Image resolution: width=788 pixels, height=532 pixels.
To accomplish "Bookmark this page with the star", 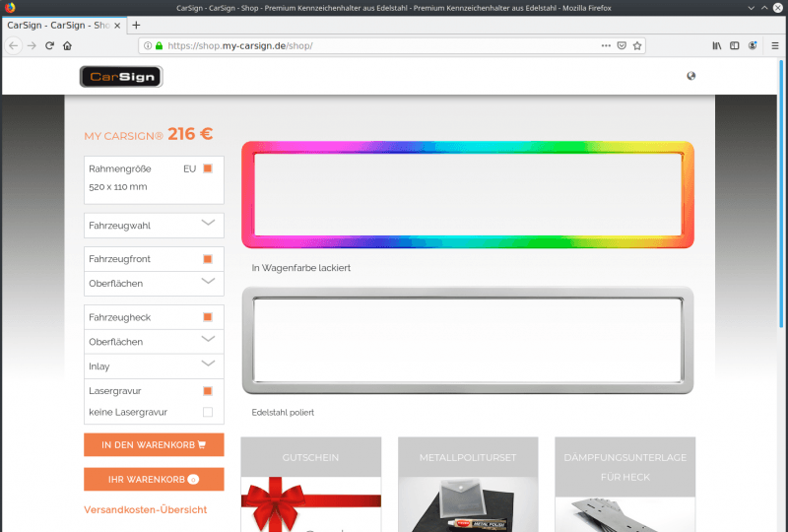I will pyautogui.click(x=637, y=45).
